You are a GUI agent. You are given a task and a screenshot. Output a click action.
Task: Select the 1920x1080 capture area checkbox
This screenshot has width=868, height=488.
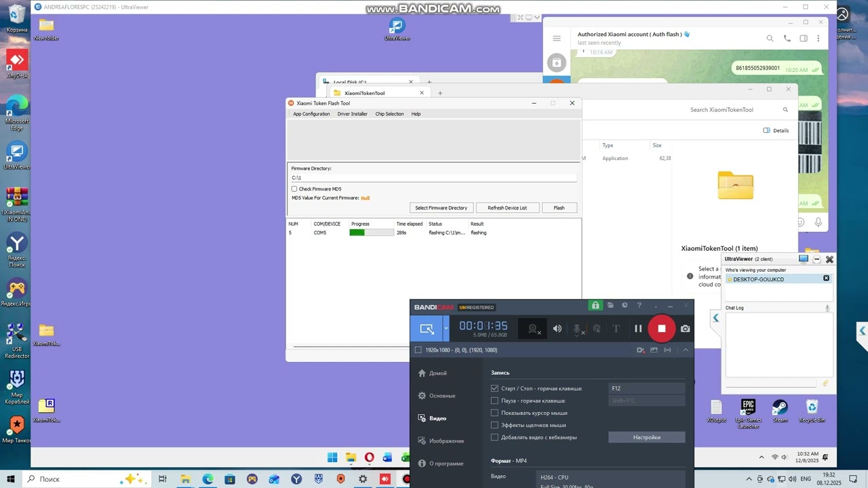[418, 350]
